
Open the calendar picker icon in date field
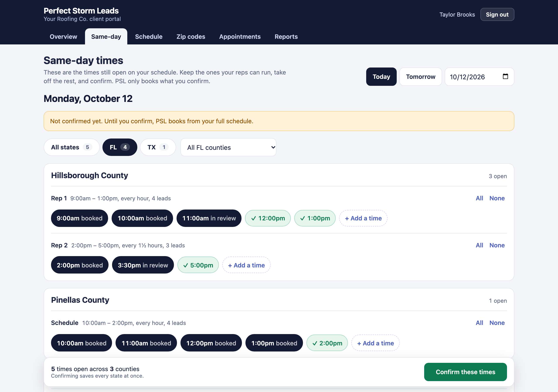tap(505, 76)
